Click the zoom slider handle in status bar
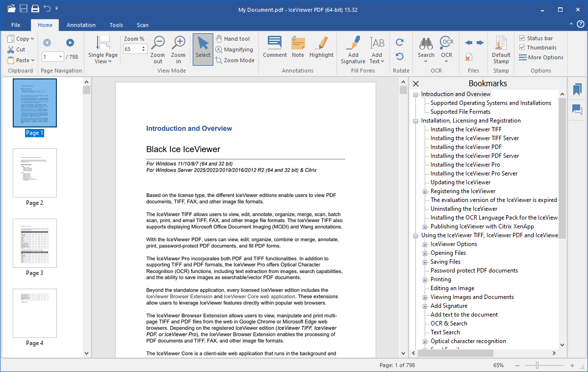The image size is (588, 372). tap(537, 365)
